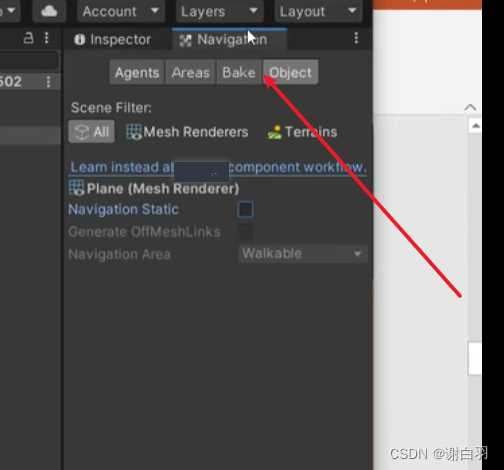Image resolution: width=504 pixels, height=470 pixels.
Task: Open the Account dropdown
Action: (121, 11)
